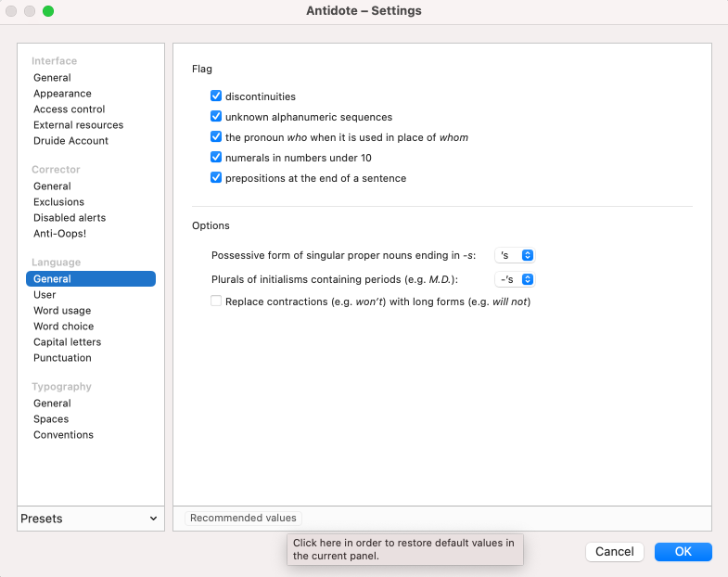Toggle prepositions at end of sentence
This screenshot has height=577, width=728.
pyautogui.click(x=216, y=178)
